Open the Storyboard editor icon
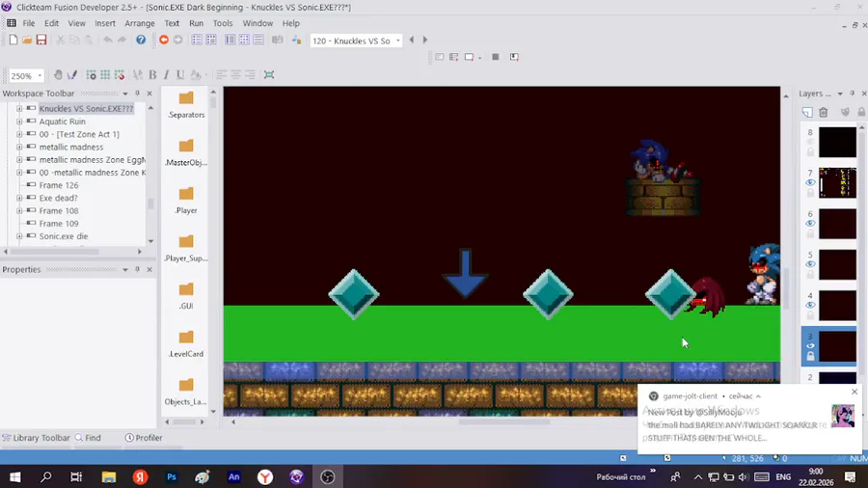The width and height of the screenshot is (868, 488). 197,40
